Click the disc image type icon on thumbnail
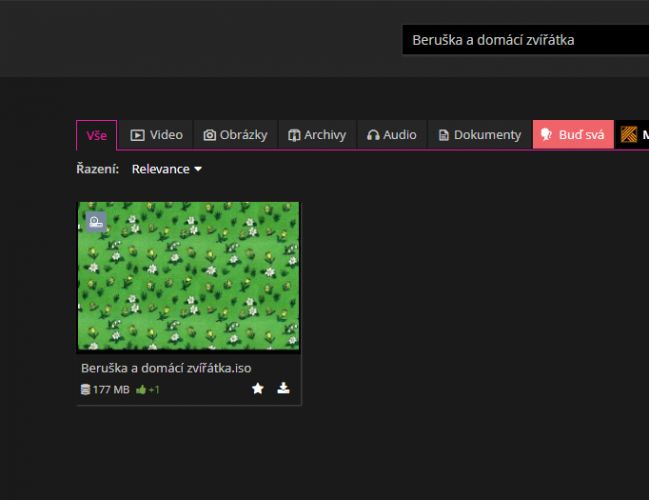 pos(96,222)
